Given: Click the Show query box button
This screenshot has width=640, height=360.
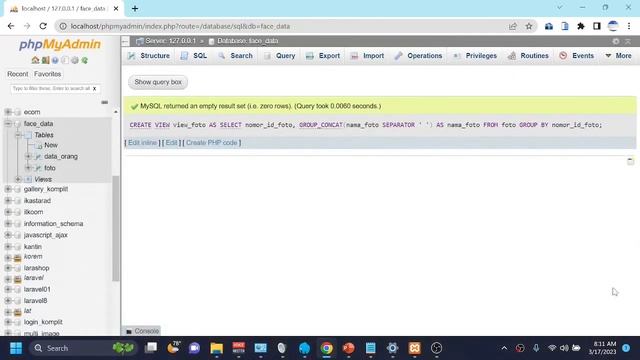Looking at the screenshot, I should 158,82.
